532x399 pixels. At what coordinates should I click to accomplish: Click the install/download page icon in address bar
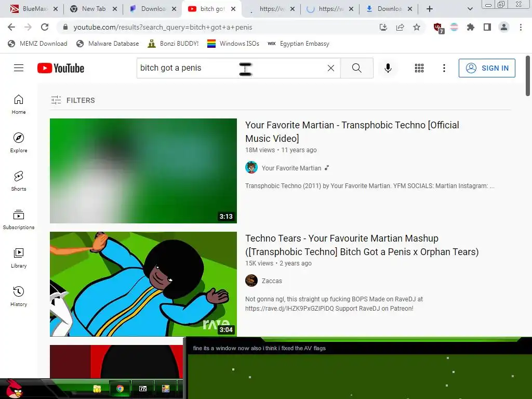tap(383, 27)
